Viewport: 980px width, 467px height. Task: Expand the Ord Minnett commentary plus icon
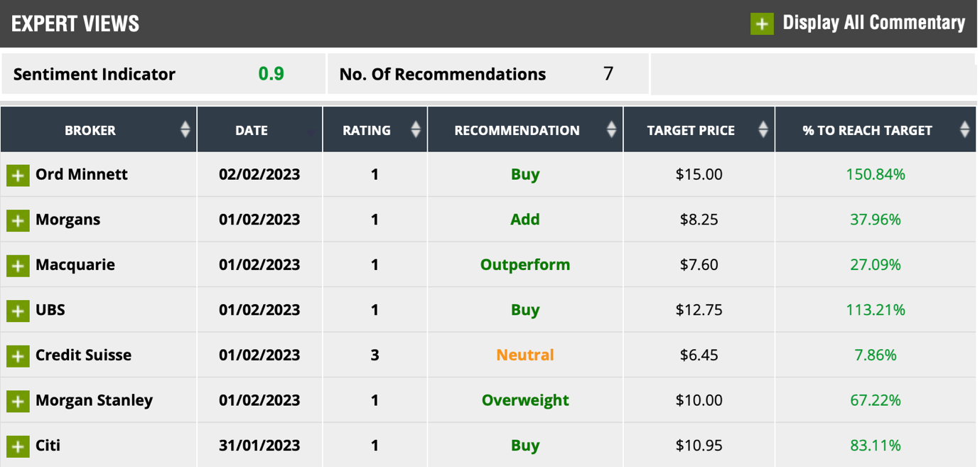(18, 175)
